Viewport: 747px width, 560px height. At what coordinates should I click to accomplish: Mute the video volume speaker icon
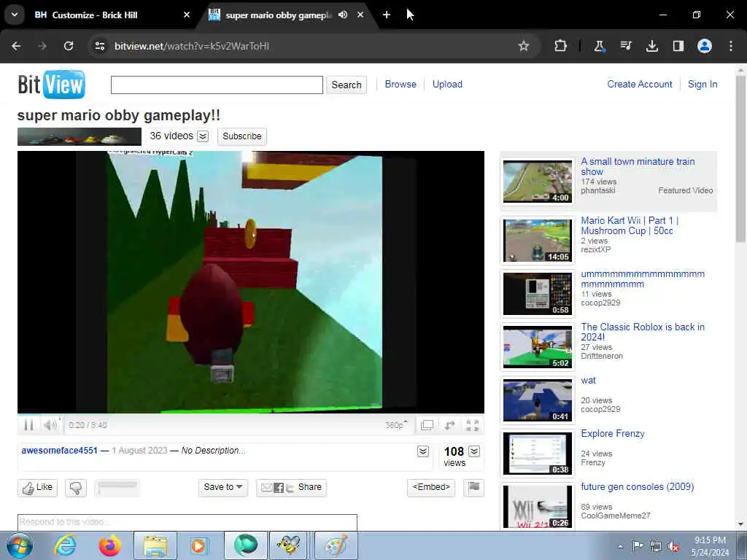pyautogui.click(x=50, y=425)
